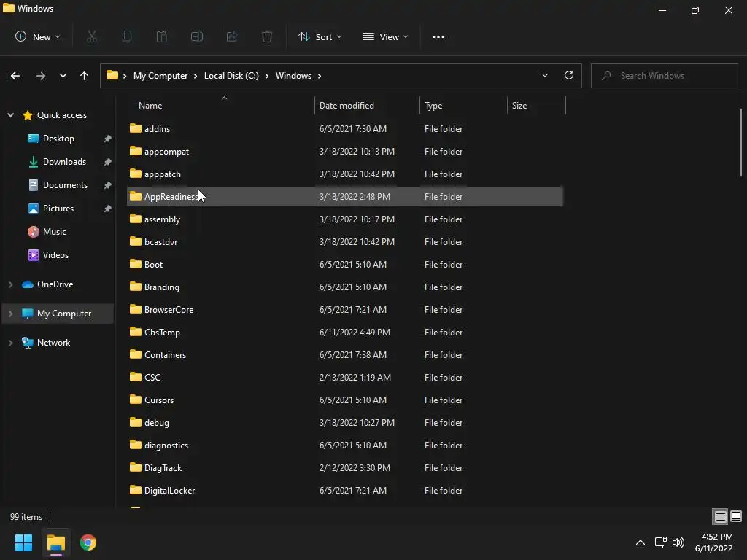
Task: Expand the My Computer tree node
Action: pyautogui.click(x=10, y=314)
